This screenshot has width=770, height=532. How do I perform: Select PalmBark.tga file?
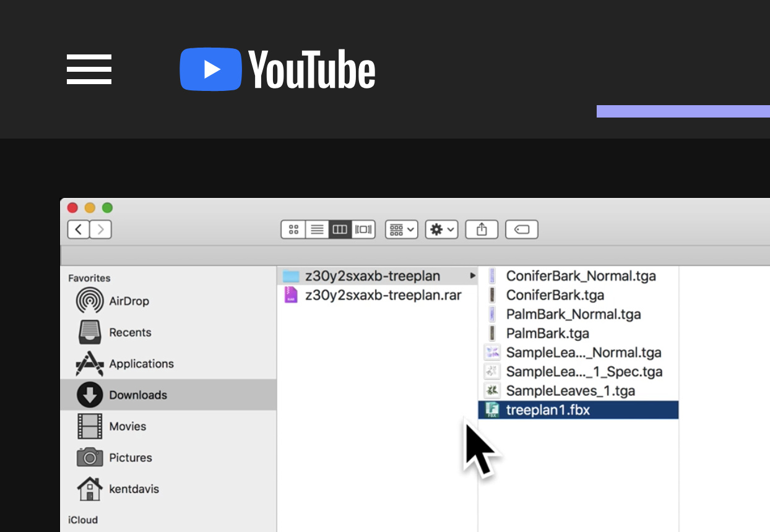tap(579, 333)
